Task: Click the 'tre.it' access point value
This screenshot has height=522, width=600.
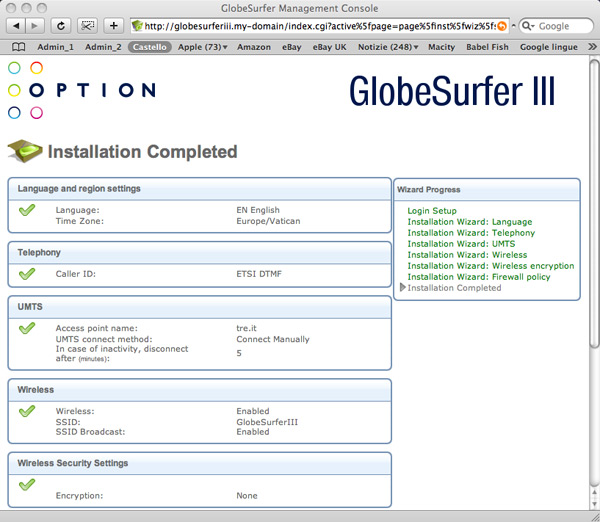Action: tap(246, 328)
